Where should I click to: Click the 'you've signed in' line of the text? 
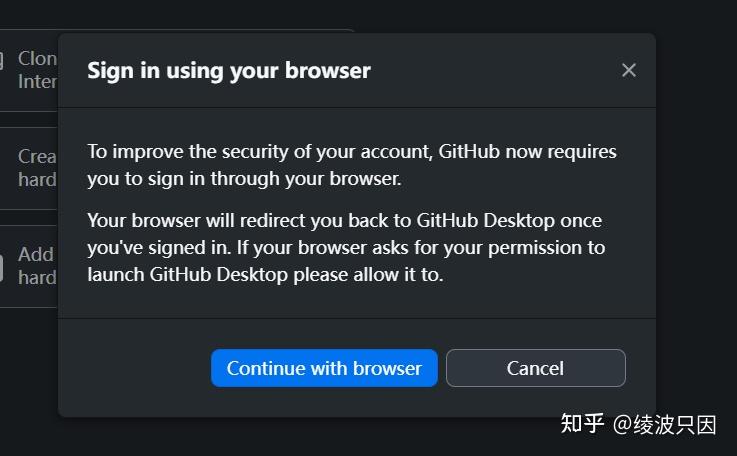346,248
